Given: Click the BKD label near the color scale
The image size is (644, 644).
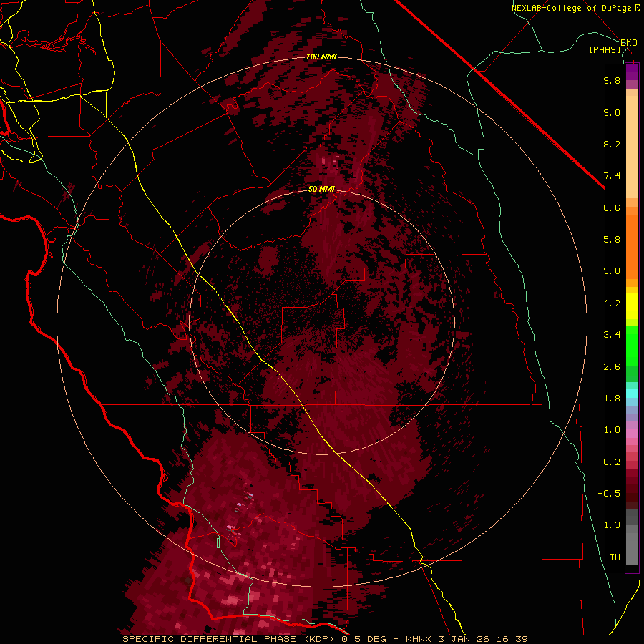Looking at the screenshot, I should point(629,43).
